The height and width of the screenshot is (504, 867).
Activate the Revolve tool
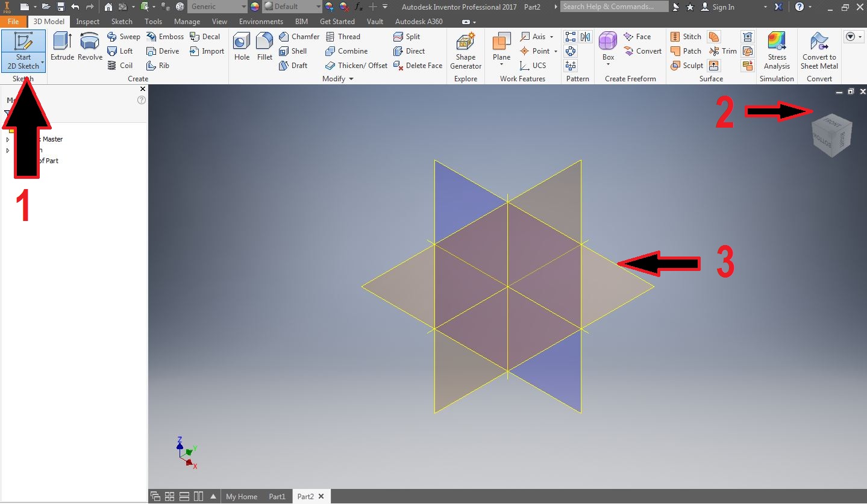[x=89, y=47]
